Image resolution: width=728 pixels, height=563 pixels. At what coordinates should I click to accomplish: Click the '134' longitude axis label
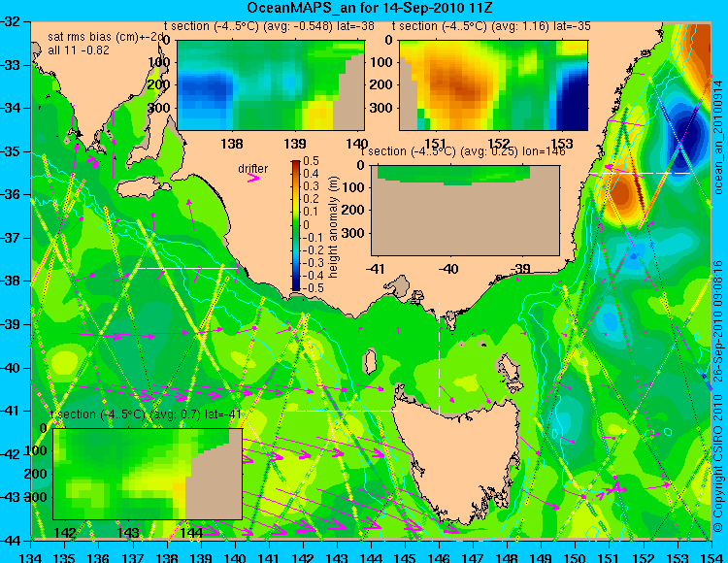(31, 557)
